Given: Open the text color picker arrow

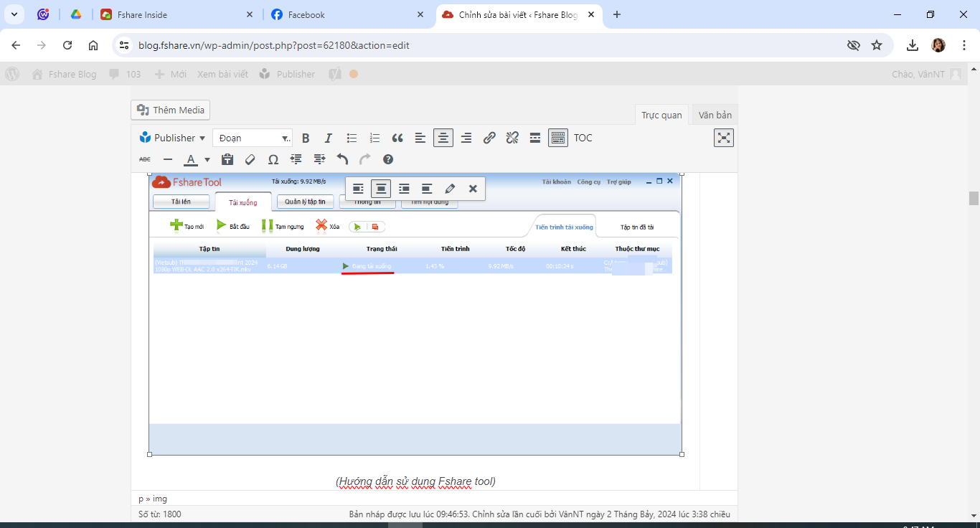Looking at the screenshot, I should (x=207, y=160).
